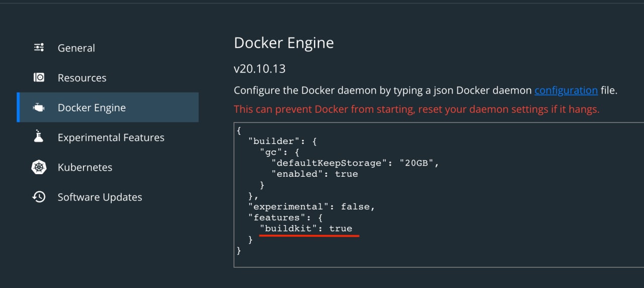Image resolution: width=644 pixels, height=288 pixels.
Task: Open the General settings tab
Action: [76, 48]
